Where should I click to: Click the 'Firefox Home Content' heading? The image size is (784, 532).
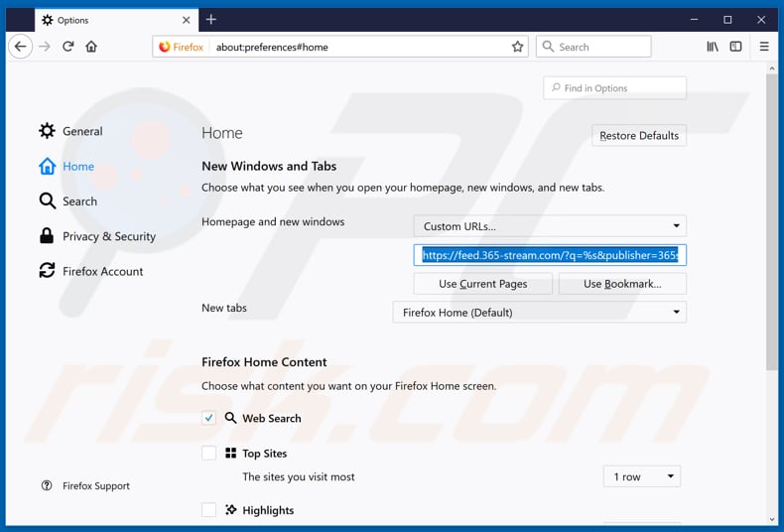click(x=264, y=362)
